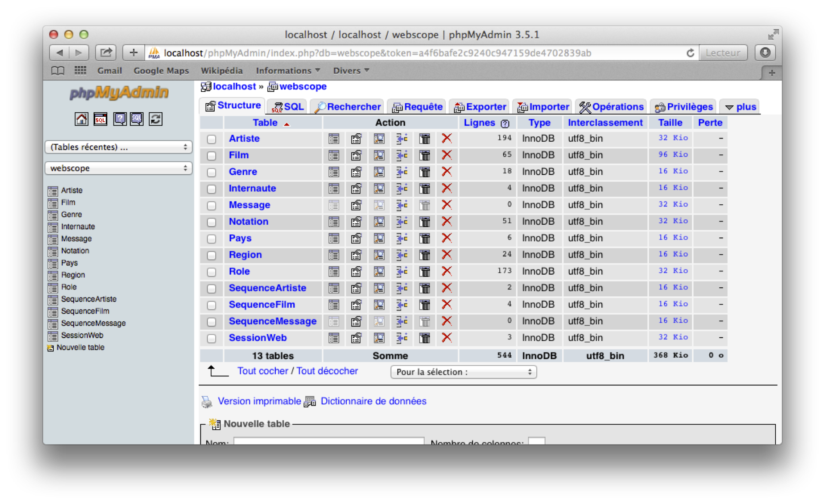Check the Role table checkbox
825x504 pixels.
(211, 272)
